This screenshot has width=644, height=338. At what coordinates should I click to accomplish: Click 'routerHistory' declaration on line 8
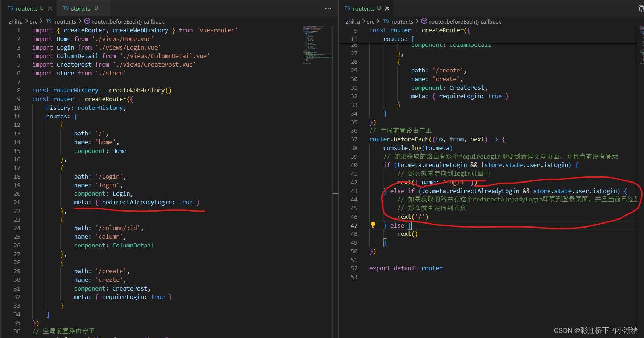pos(76,91)
